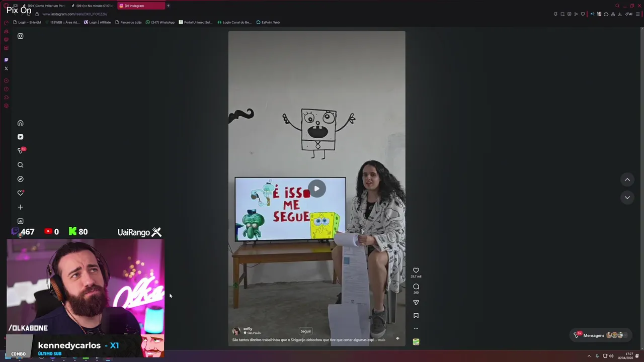Open browser extensions cube icon

606,14
